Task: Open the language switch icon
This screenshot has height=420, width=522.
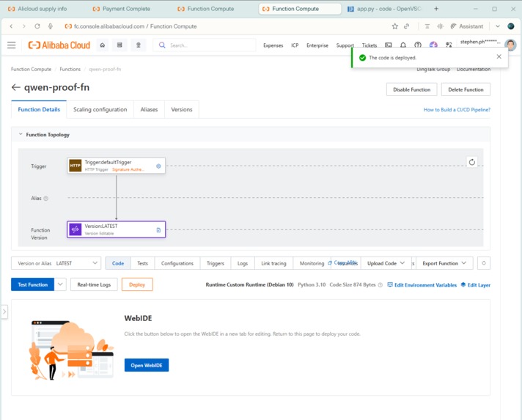Action: [449, 45]
